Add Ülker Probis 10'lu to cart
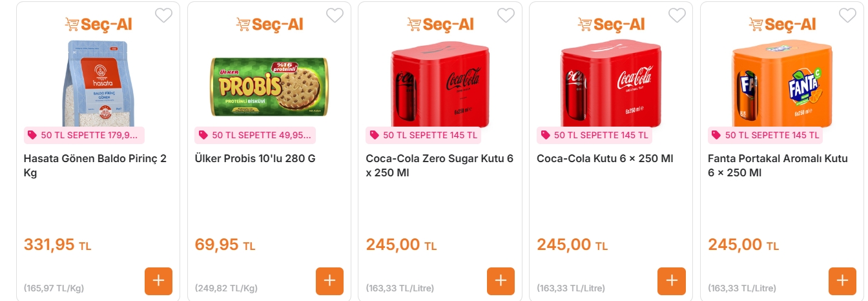This screenshot has height=301, width=868. pos(329,281)
